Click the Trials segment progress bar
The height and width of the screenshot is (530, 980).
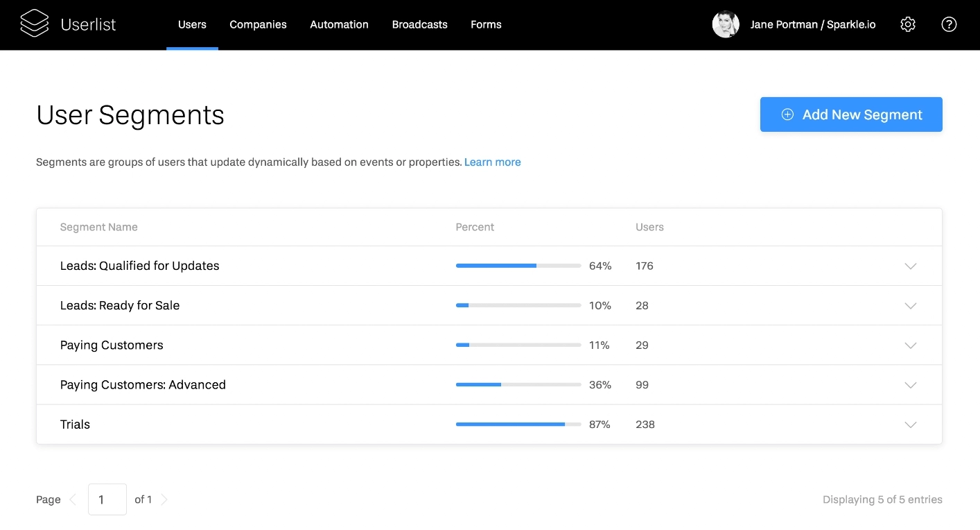tap(518, 424)
